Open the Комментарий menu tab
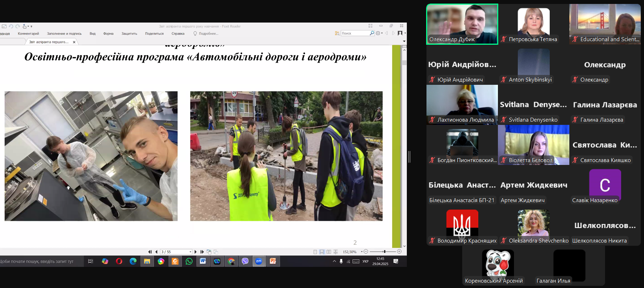Screen dimensions: 644x288 click(x=29, y=34)
